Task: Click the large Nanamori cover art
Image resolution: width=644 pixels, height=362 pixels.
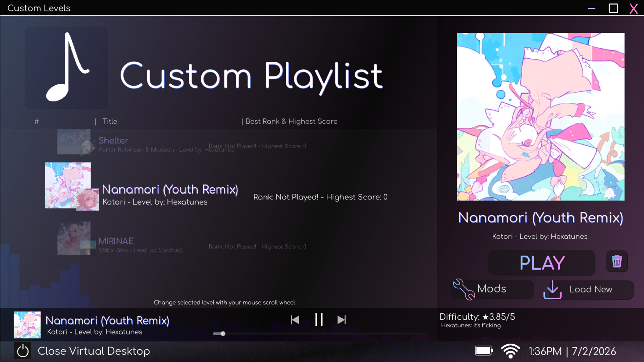Action: coord(540,117)
